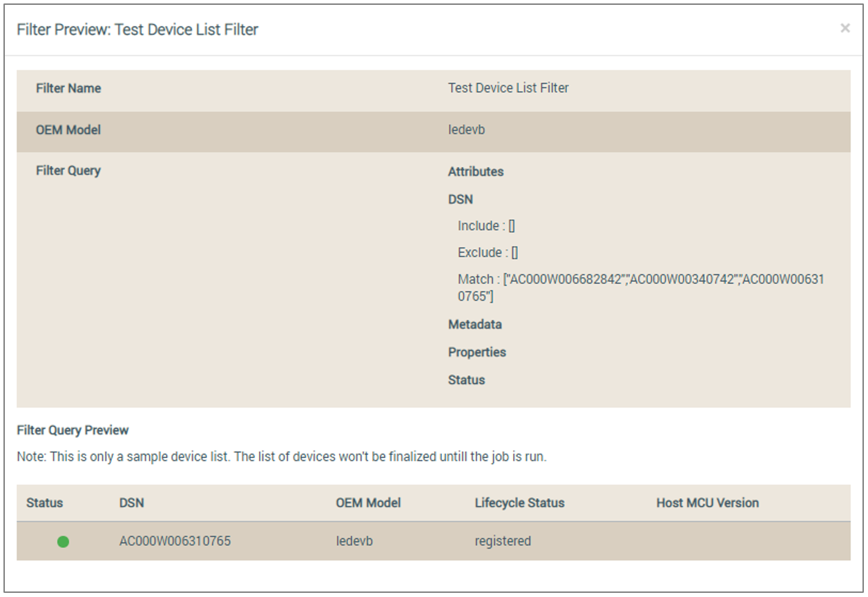Screen dimensions: 868x597
Task: Click the Filter Query Preview heading
Action: click(73, 430)
